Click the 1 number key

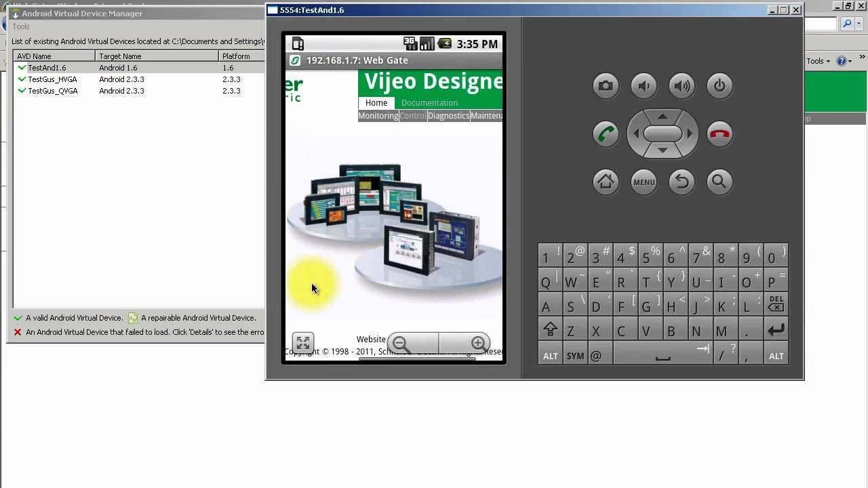[550, 256]
